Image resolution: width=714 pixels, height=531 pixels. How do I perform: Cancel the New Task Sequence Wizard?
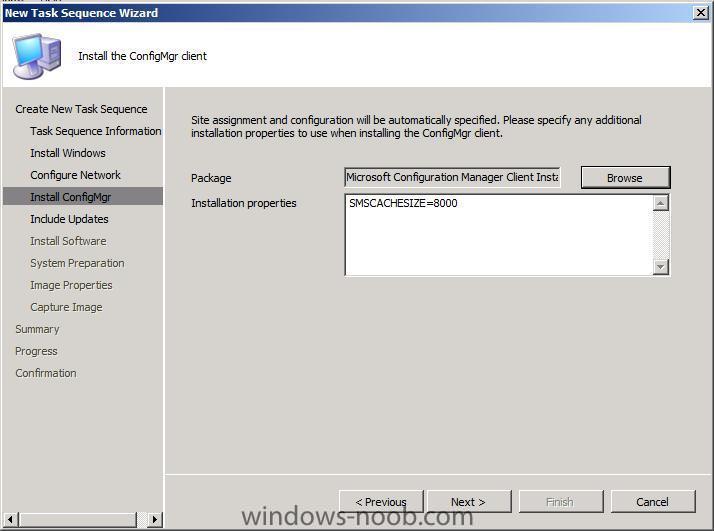click(x=653, y=502)
